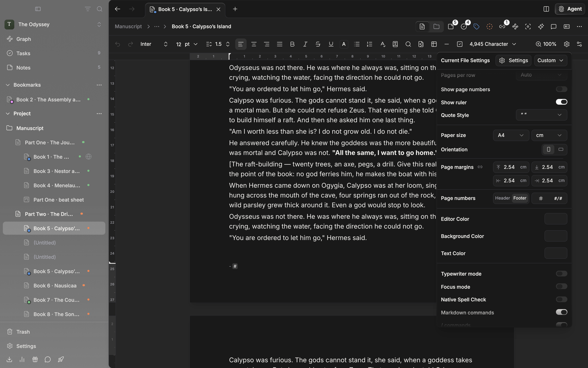The height and width of the screenshot is (368, 588).
Task: Open the Quote Style dropdown
Action: coord(541,115)
